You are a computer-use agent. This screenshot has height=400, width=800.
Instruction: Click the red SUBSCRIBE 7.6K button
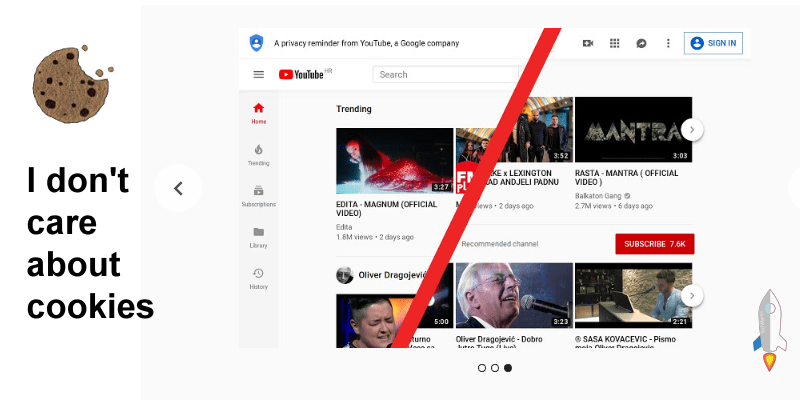pyautogui.click(x=654, y=244)
